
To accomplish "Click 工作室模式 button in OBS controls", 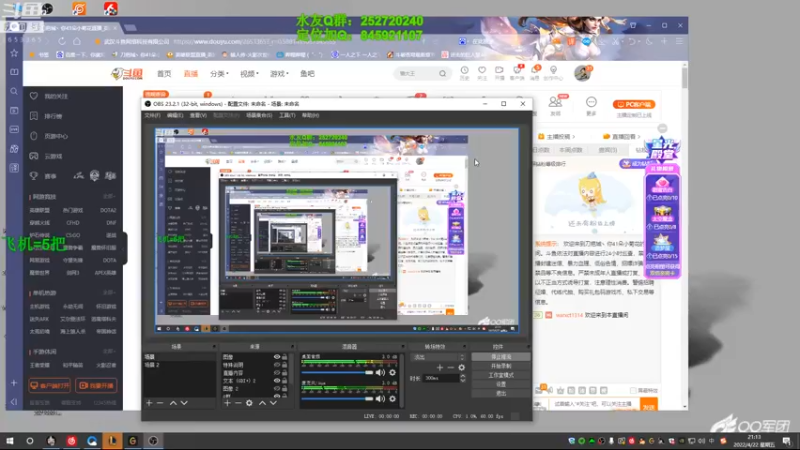I will pyautogui.click(x=501, y=376).
